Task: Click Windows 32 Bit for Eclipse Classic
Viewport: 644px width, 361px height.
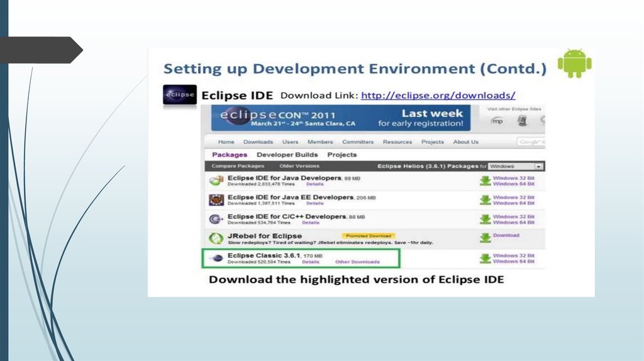Action: [513, 255]
